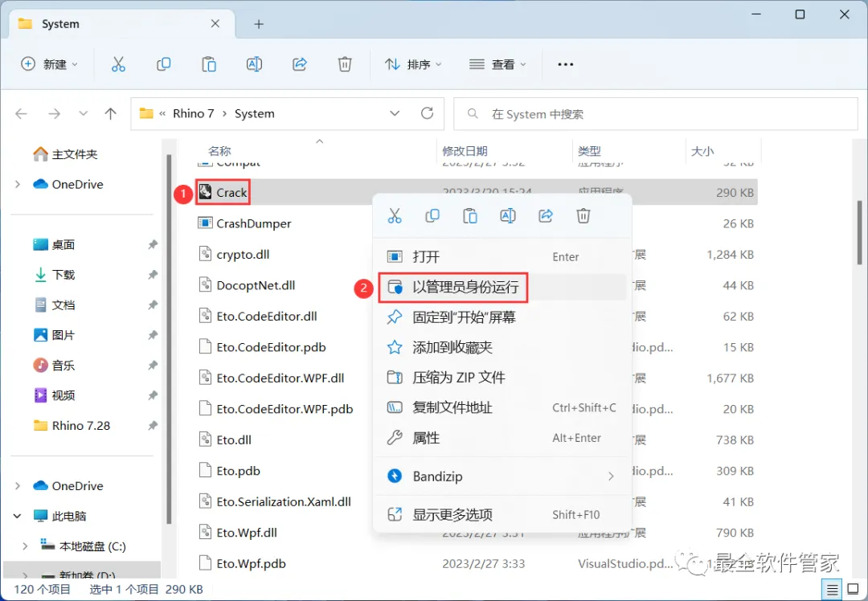This screenshot has height=601, width=868.
Task: Choose 打开 from the context menu
Action: (x=501, y=257)
